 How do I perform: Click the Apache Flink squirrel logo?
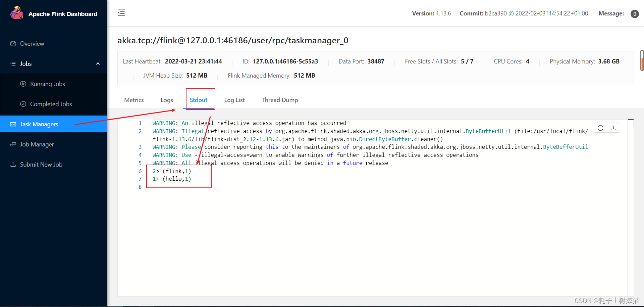pyautogui.click(x=17, y=13)
